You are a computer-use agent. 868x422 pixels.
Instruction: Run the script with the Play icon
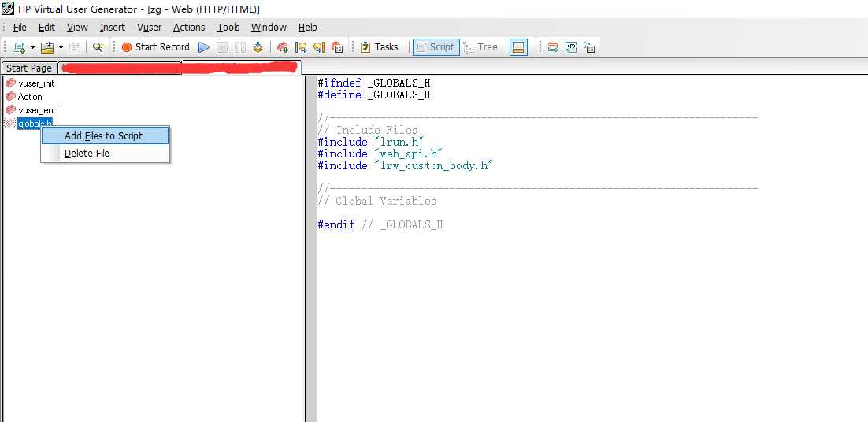204,47
